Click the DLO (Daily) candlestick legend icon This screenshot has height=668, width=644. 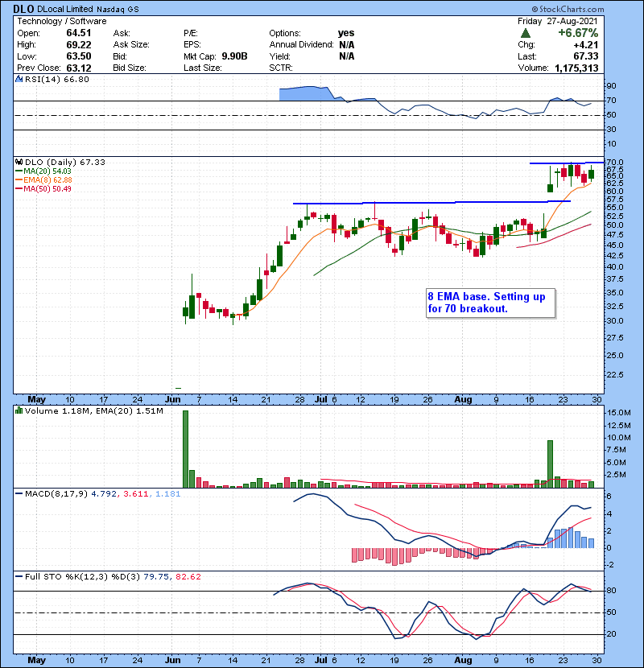[18, 163]
